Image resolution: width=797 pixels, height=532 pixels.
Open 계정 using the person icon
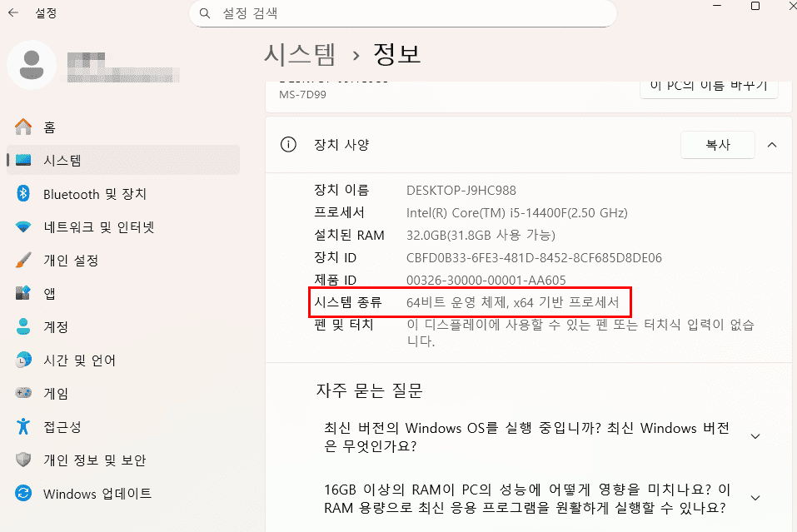(x=21, y=326)
